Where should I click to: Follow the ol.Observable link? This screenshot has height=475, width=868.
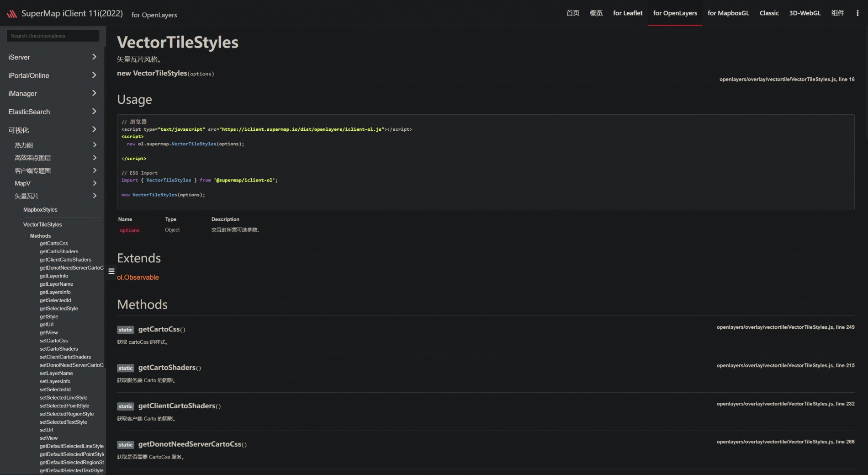(138, 278)
